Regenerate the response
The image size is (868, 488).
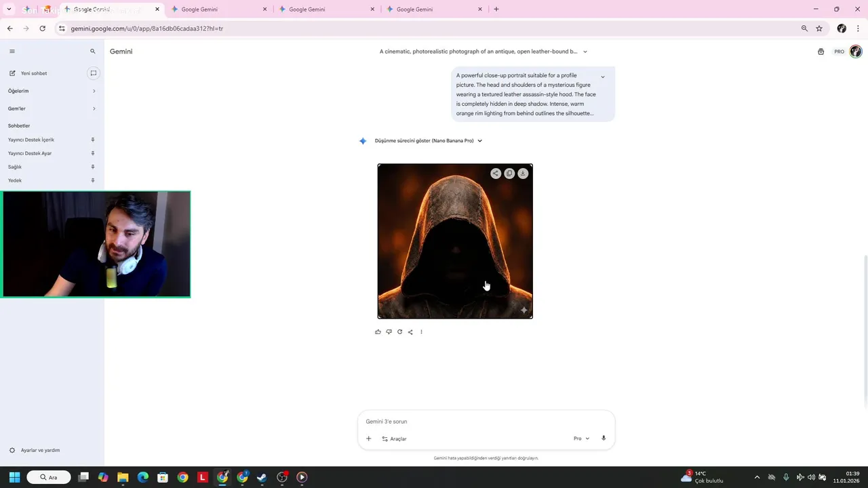[x=399, y=332]
